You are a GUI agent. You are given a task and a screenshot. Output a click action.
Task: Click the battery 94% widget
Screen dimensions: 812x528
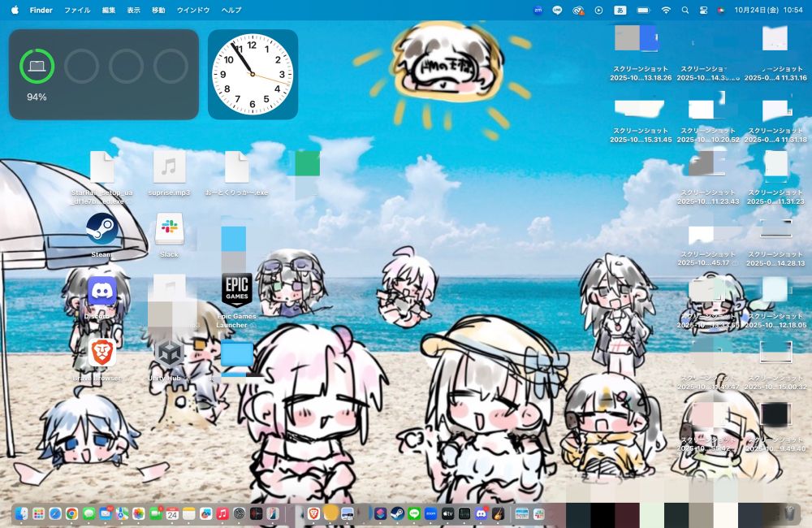point(104,74)
